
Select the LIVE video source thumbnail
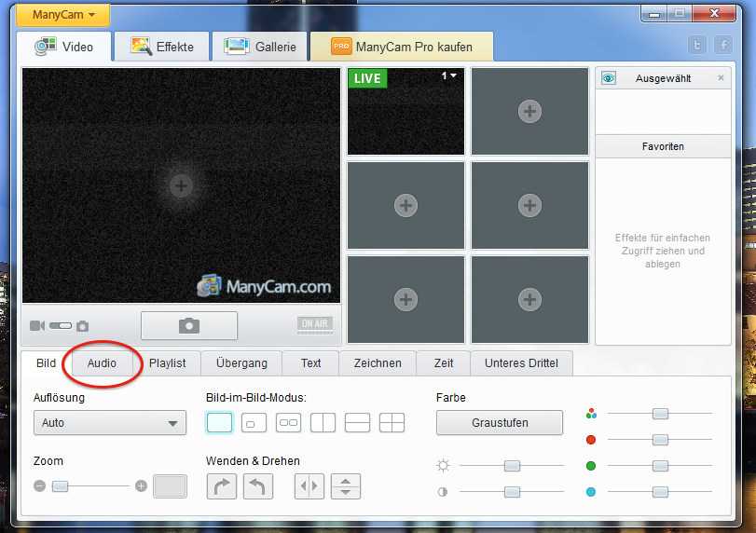[x=405, y=111]
